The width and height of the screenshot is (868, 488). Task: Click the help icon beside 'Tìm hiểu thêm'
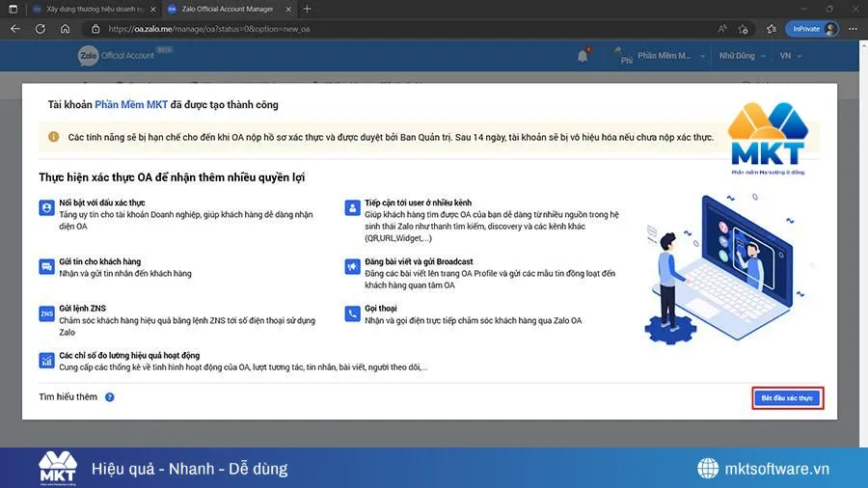point(110,397)
